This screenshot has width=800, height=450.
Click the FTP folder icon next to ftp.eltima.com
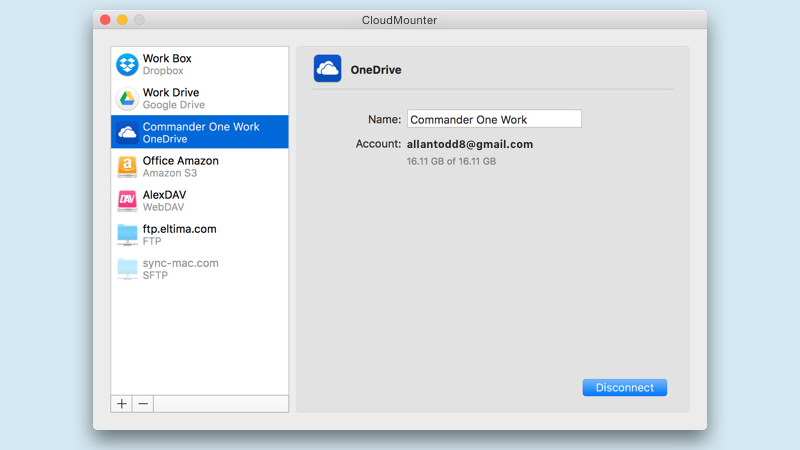tap(127, 235)
